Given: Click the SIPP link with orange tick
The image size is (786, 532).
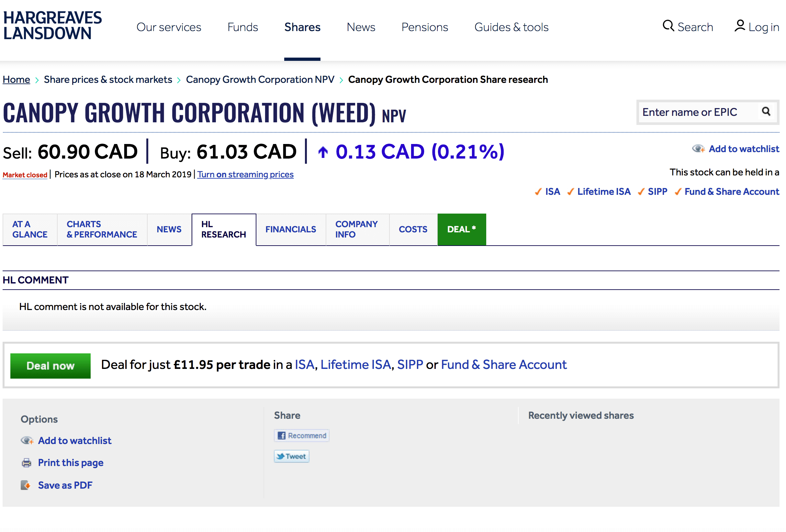Looking at the screenshot, I should pos(657,192).
